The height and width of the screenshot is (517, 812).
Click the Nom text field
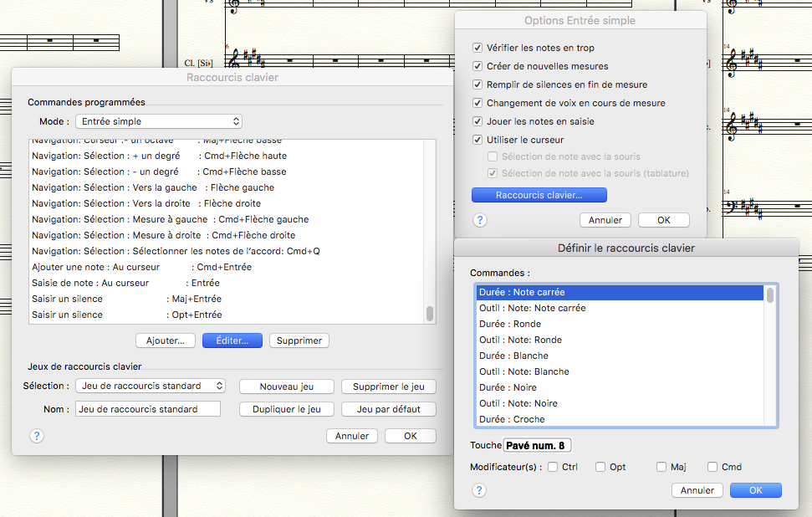(147, 409)
